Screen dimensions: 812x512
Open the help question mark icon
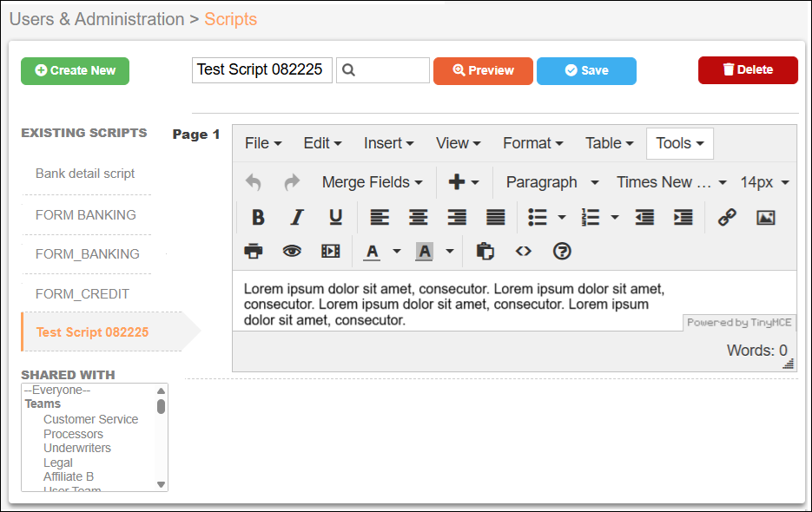coord(562,251)
